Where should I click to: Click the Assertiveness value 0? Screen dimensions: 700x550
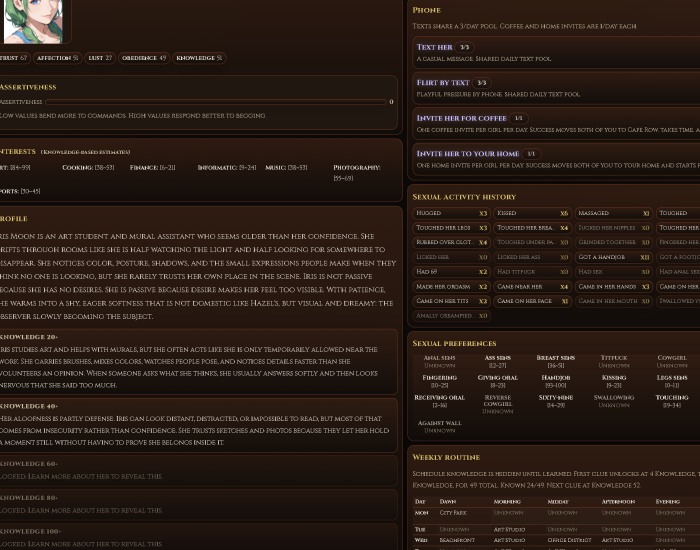click(x=391, y=102)
